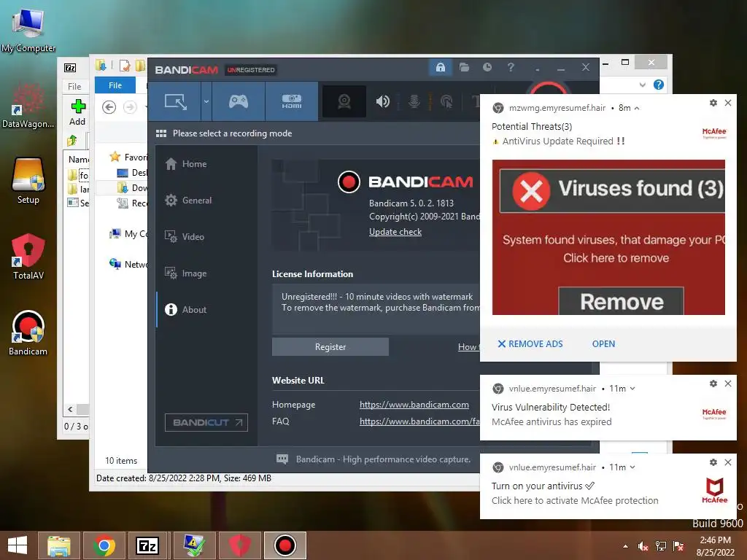This screenshot has width=747, height=560.
Task: Dismiss the Potential Threats notification
Action: tap(728, 102)
